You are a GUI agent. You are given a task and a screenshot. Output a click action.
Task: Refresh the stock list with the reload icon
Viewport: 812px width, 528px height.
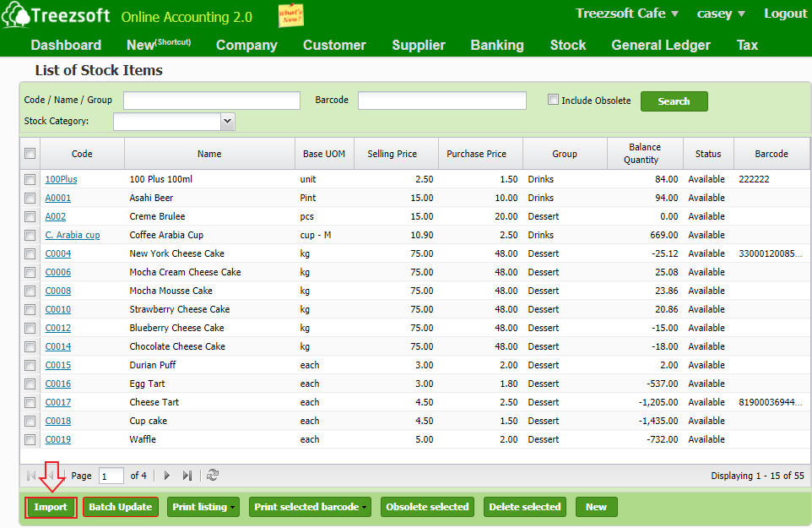(x=213, y=475)
